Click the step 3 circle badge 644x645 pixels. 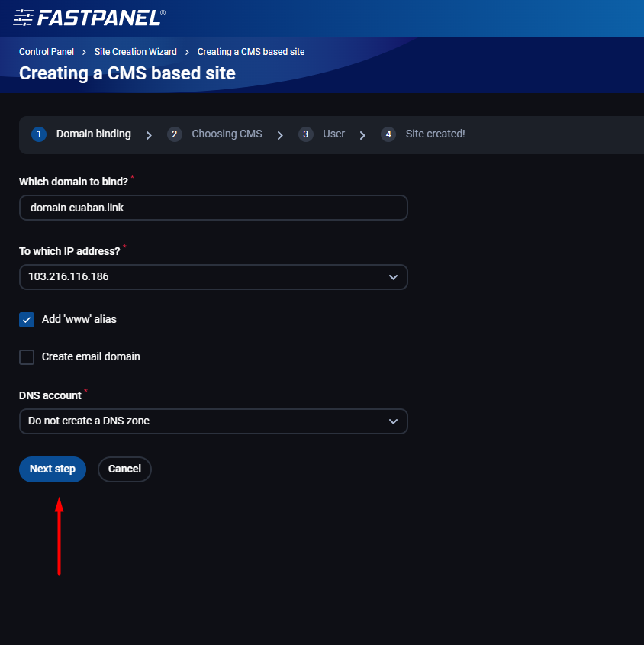click(x=305, y=134)
